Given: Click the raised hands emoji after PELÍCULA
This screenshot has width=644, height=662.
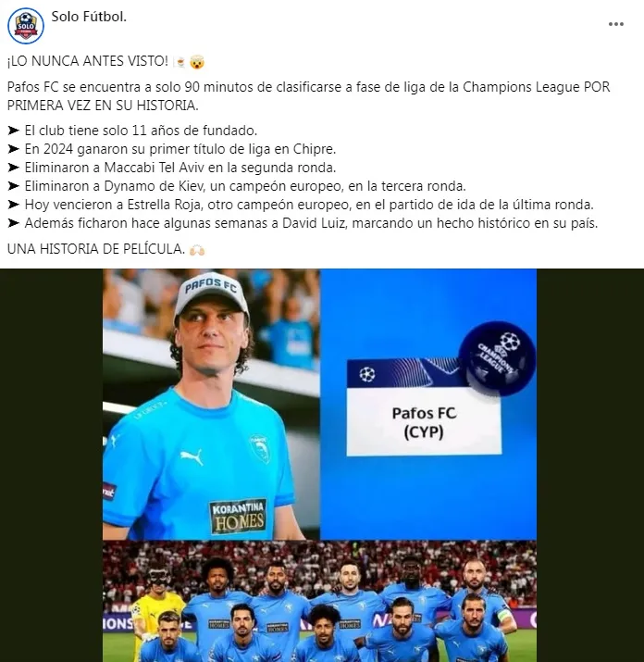Looking at the screenshot, I should (x=197, y=250).
